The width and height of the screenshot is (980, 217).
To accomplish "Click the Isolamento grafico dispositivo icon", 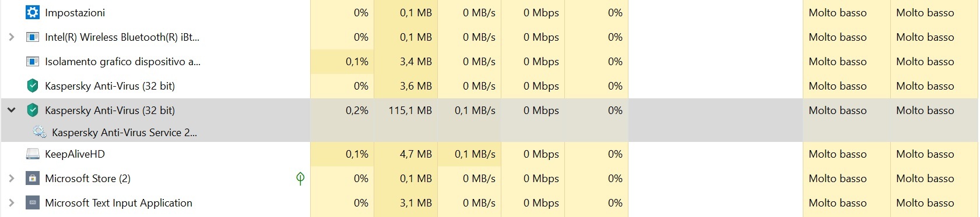I will (33, 61).
